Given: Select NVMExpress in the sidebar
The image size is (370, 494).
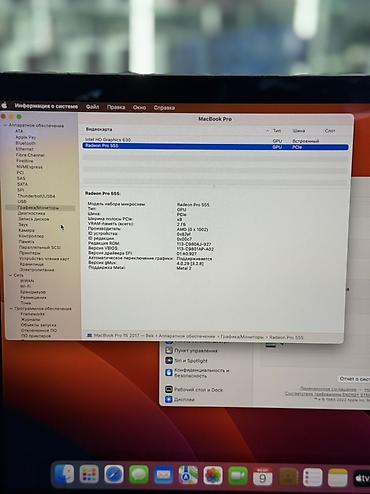Looking at the screenshot, I should (29, 167).
